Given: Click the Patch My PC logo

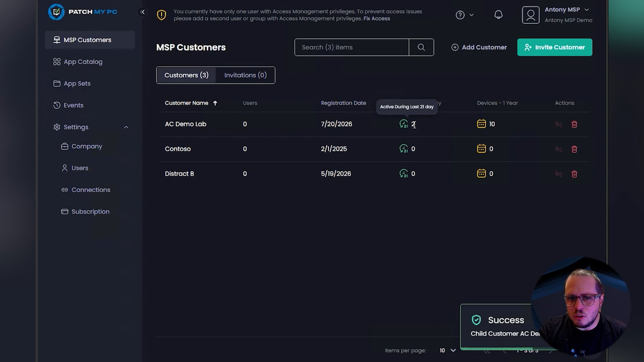Looking at the screenshot, I should pyautogui.click(x=83, y=12).
